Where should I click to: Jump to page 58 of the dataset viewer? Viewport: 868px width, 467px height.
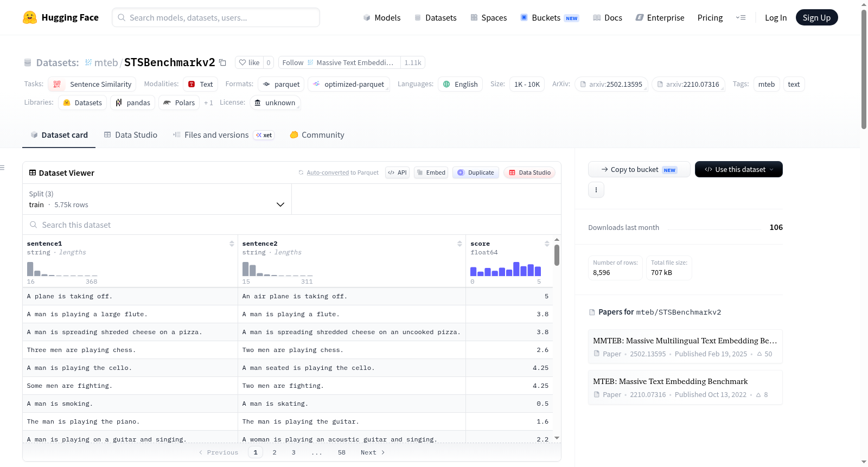342,452
